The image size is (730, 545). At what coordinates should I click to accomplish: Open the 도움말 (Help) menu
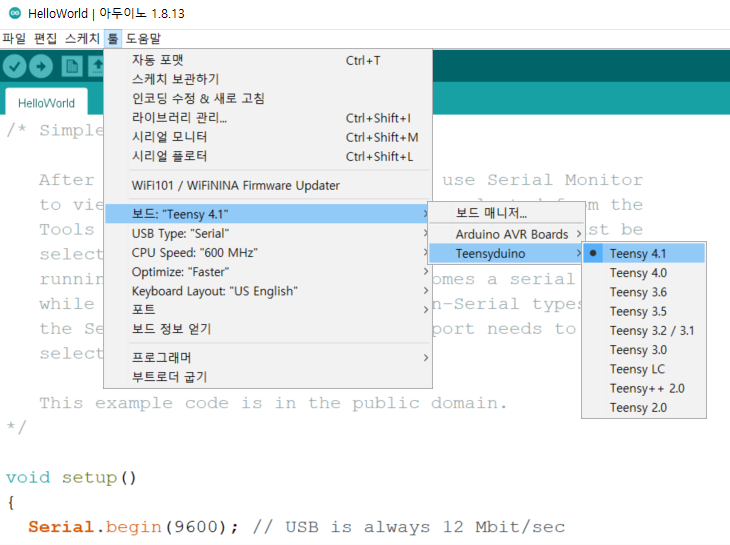(x=143, y=39)
